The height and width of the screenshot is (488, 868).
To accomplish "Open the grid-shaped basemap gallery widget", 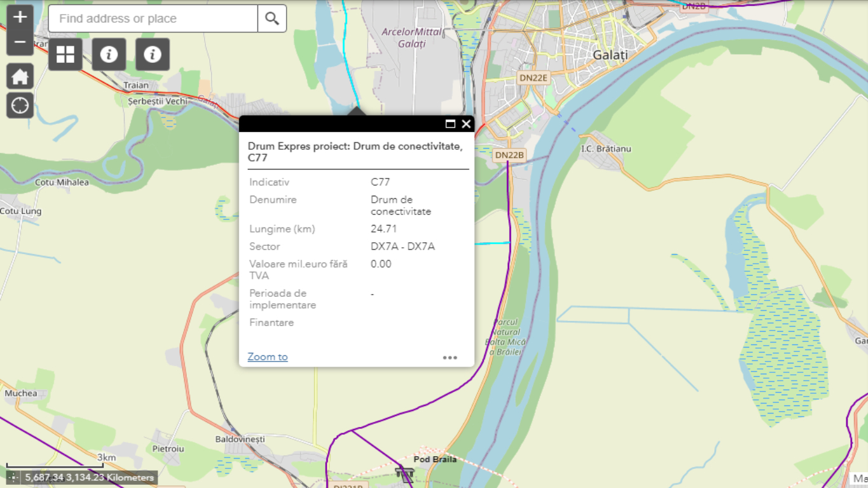I will 65,55.
